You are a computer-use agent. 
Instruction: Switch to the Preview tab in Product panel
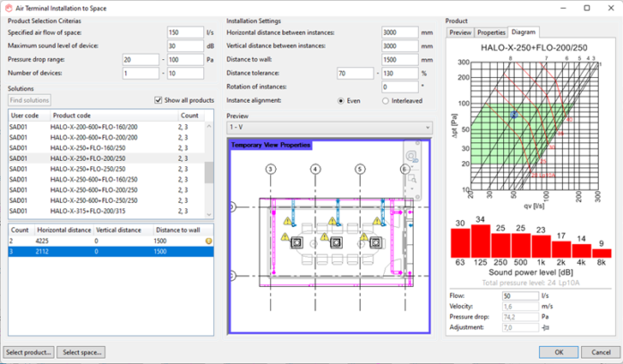point(460,32)
